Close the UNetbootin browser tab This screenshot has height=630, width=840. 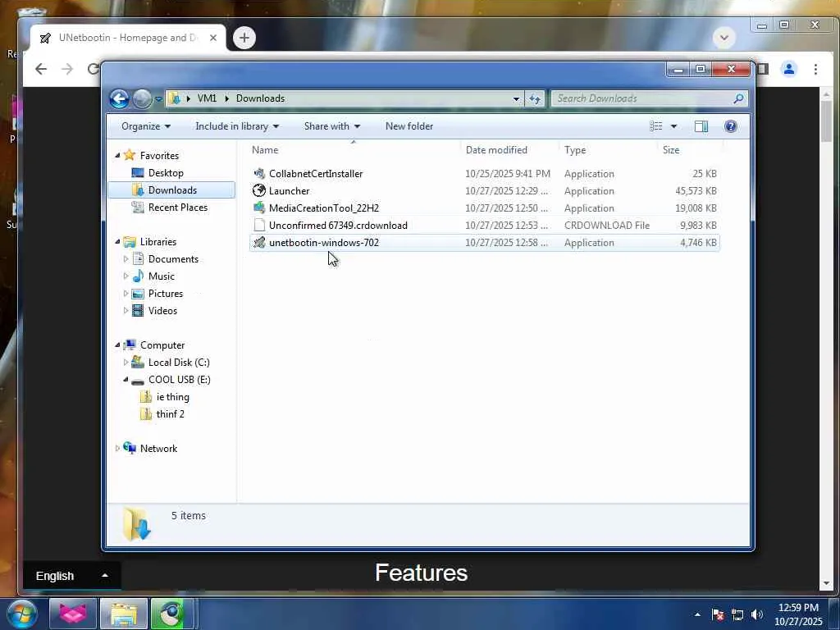click(213, 38)
